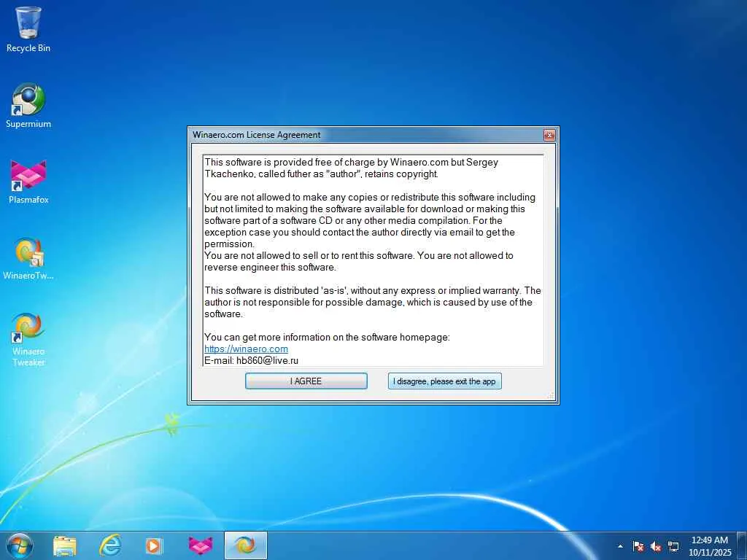Select the WinaeroTw... installer icon
This screenshot has height=560, width=747.
click(28, 258)
